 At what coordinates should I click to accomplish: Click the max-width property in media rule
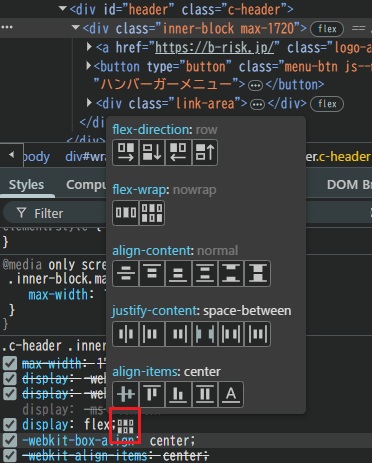coord(58,295)
